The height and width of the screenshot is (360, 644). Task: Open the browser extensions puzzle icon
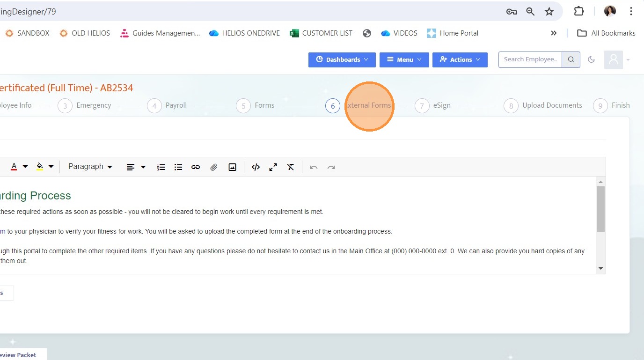pos(579,11)
